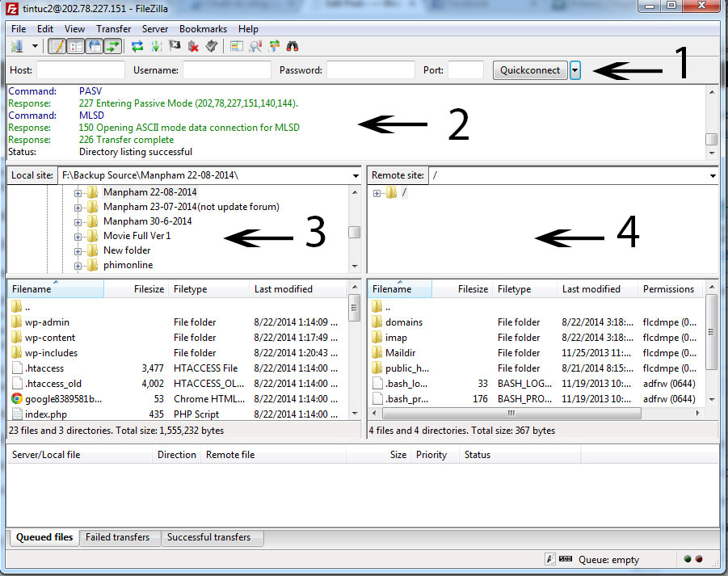This screenshot has width=728, height=576.
Task: Expand the New folder tree node
Action: point(78,251)
